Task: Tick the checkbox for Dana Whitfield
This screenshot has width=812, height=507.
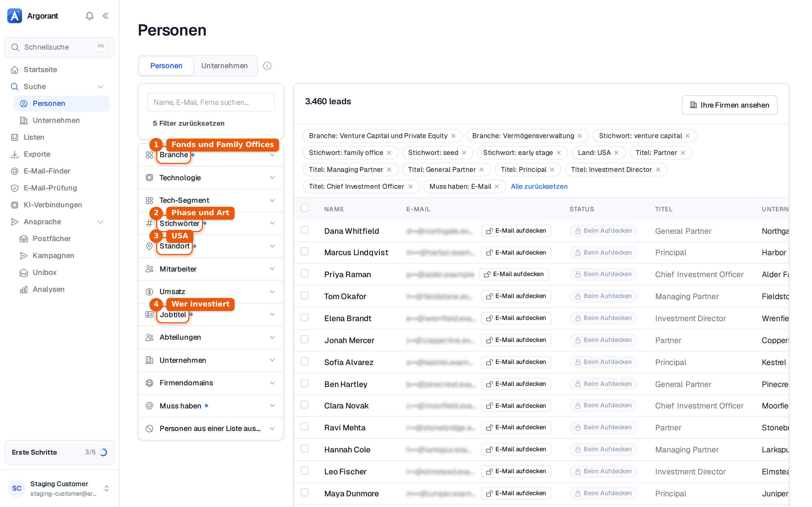Action: pos(304,230)
